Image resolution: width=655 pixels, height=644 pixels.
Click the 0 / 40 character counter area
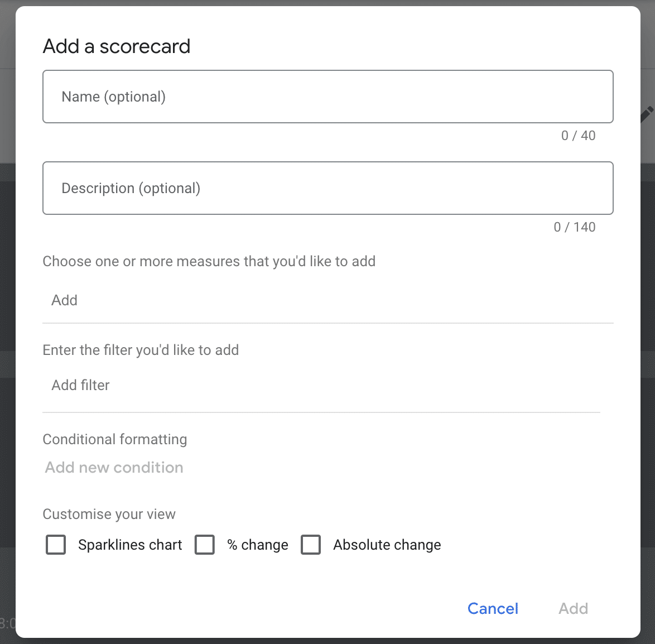pos(578,136)
